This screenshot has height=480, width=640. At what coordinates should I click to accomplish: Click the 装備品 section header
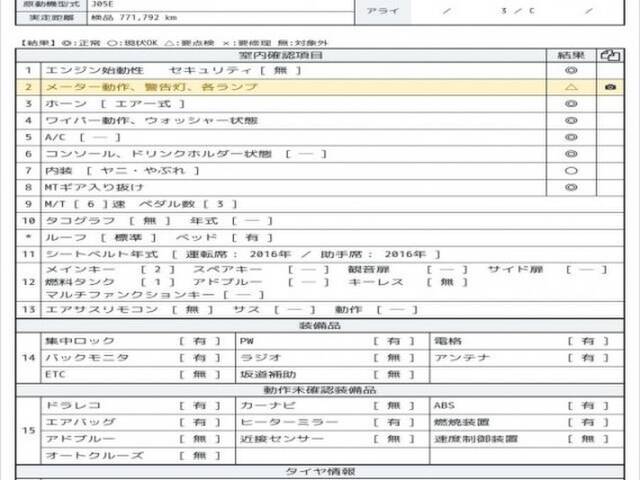click(320, 326)
